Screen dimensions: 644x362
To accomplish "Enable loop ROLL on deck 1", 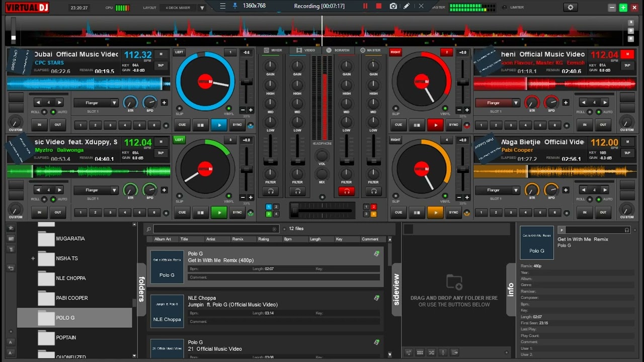I will (44, 112).
